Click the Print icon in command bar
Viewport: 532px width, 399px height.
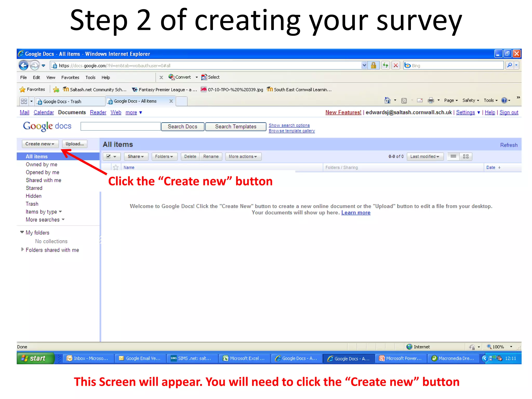[x=431, y=101]
